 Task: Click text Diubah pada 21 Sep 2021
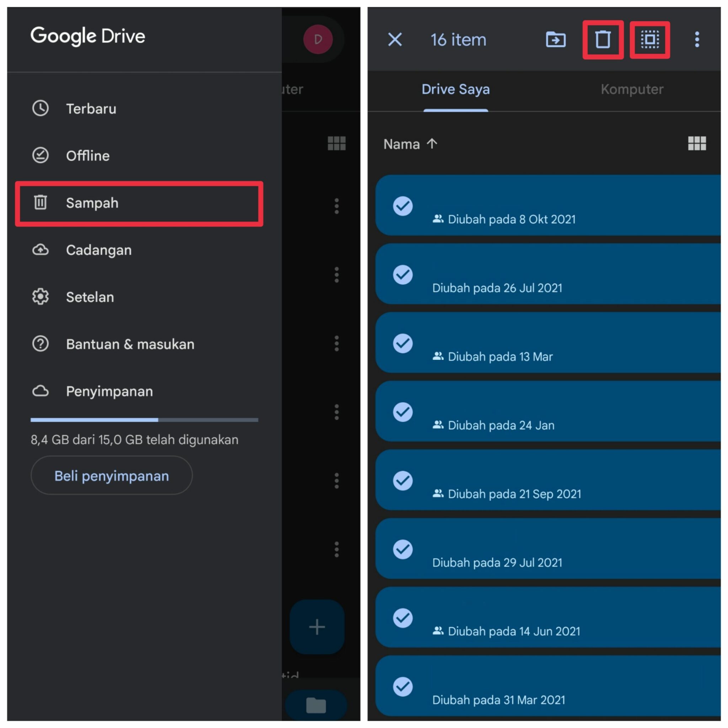[x=514, y=494]
